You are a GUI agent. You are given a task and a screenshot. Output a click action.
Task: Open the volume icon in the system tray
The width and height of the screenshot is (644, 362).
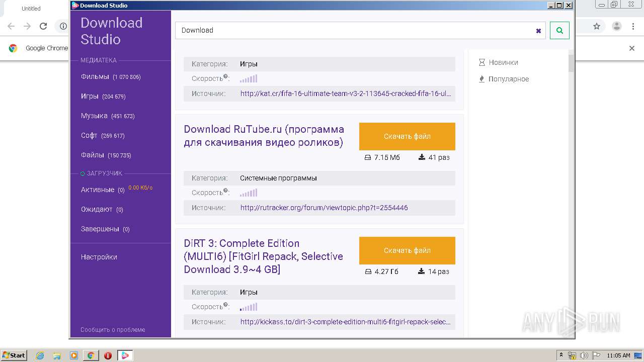tap(584, 355)
